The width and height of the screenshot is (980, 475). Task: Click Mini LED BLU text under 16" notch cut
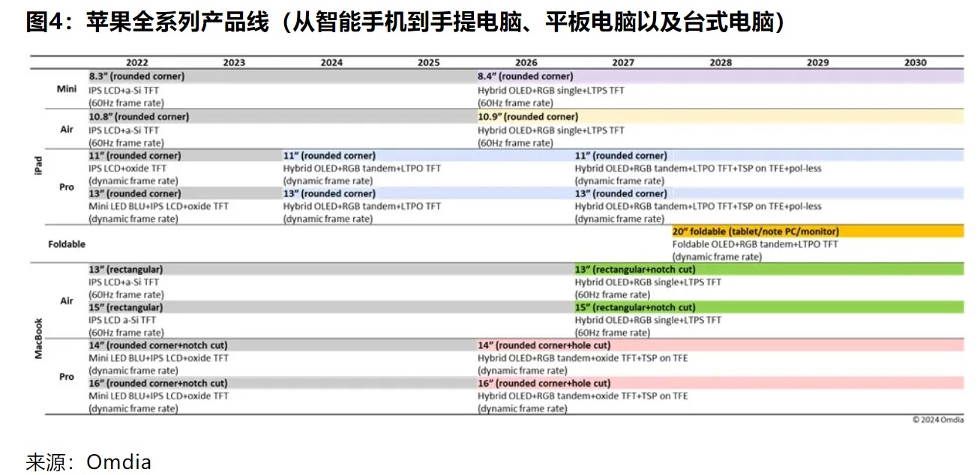point(159,396)
